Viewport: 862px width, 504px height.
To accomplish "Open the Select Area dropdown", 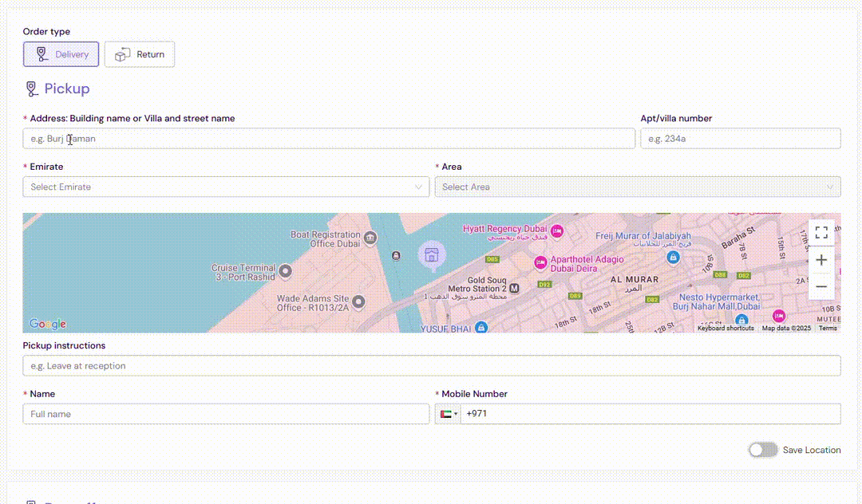I will pyautogui.click(x=638, y=187).
